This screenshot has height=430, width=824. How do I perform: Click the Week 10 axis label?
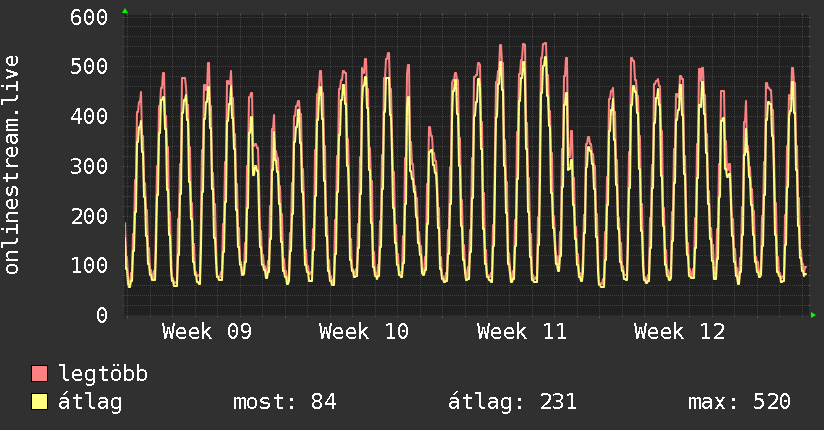364,332
